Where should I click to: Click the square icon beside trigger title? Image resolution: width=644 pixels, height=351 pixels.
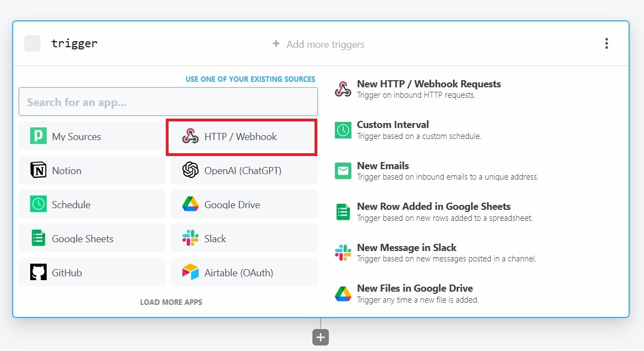[32, 43]
